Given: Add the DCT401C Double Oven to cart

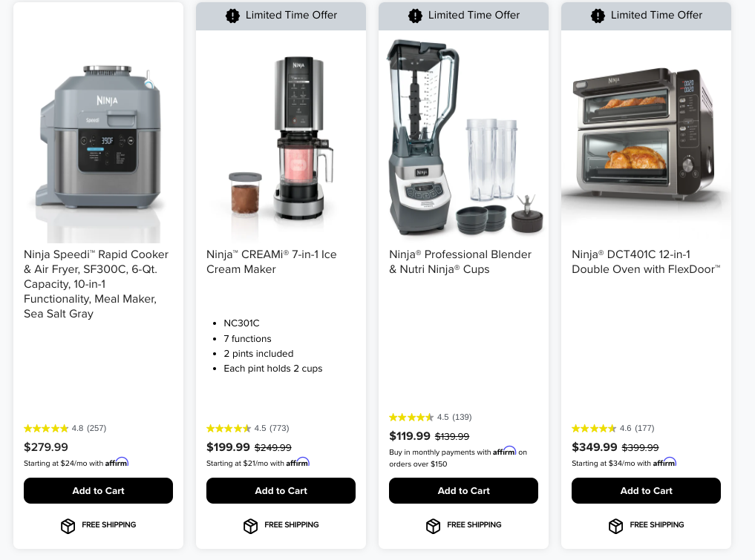Looking at the screenshot, I should (646, 491).
